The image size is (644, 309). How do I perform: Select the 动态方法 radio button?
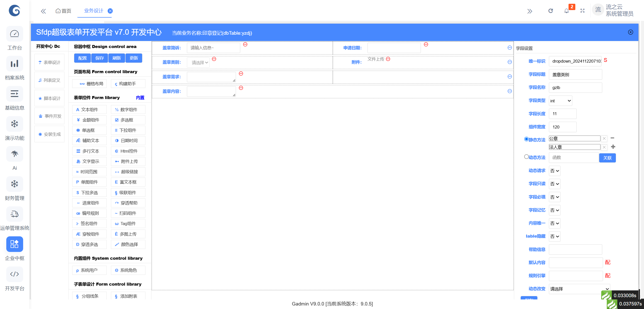pos(526,157)
